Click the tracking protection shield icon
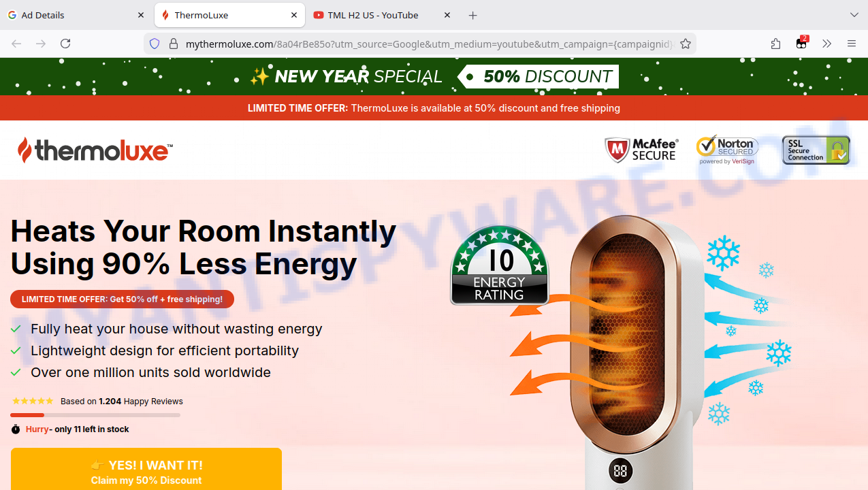Viewport: 868px width, 490px height. click(155, 44)
